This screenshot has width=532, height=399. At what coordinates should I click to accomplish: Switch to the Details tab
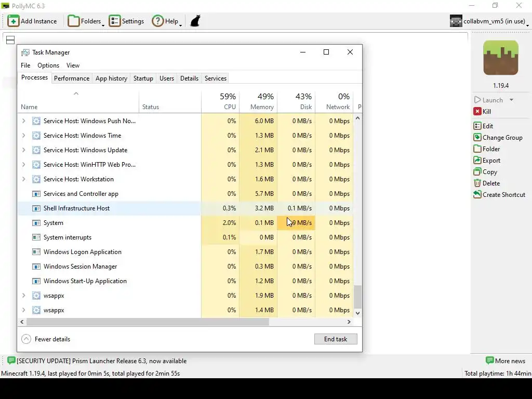tap(189, 78)
